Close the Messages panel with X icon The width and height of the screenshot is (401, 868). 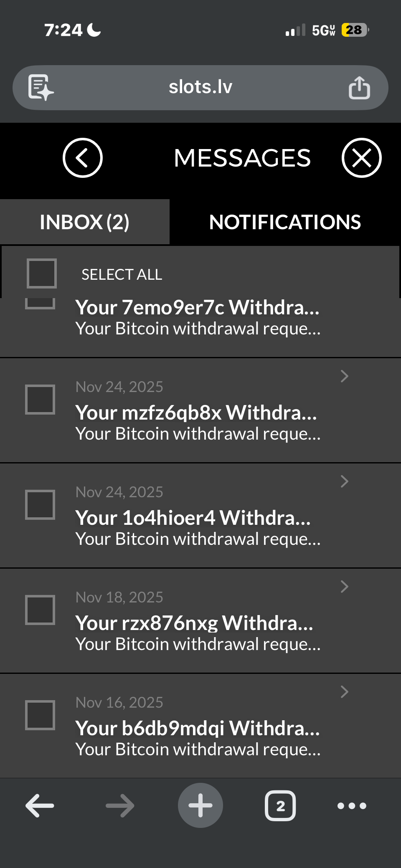(x=361, y=158)
